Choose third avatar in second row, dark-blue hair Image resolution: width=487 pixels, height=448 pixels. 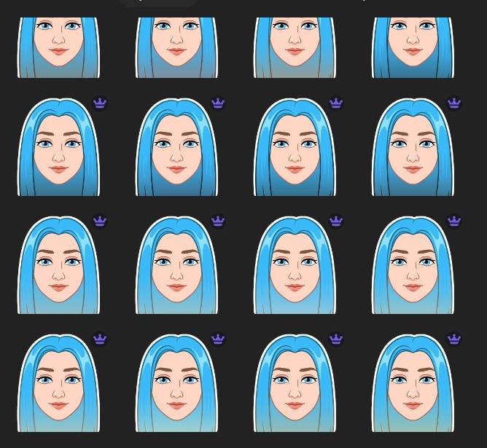coord(295,147)
